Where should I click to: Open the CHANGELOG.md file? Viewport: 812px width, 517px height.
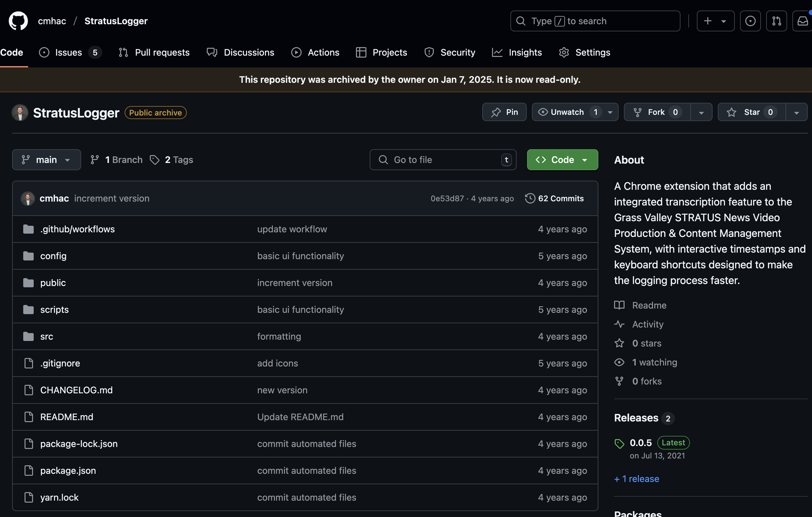point(76,390)
